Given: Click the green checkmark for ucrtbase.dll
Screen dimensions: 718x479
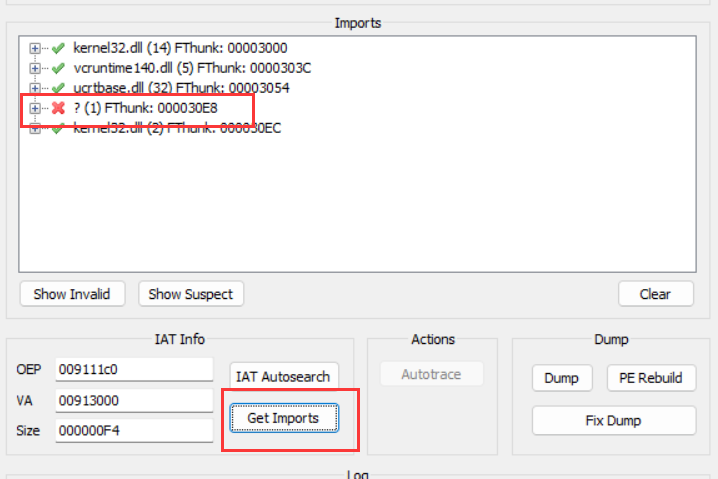Looking at the screenshot, I should click(x=58, y=87).
